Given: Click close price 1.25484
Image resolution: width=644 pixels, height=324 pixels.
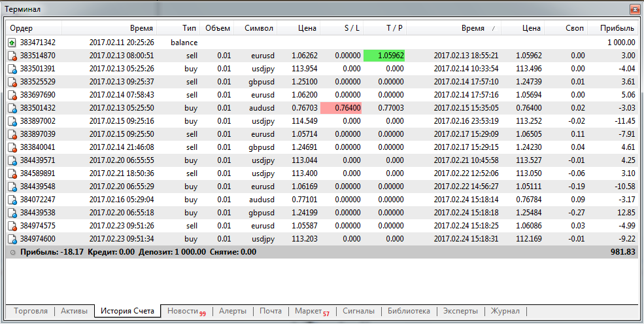Looking at the screenshot, I should click(x=530, y=213).
